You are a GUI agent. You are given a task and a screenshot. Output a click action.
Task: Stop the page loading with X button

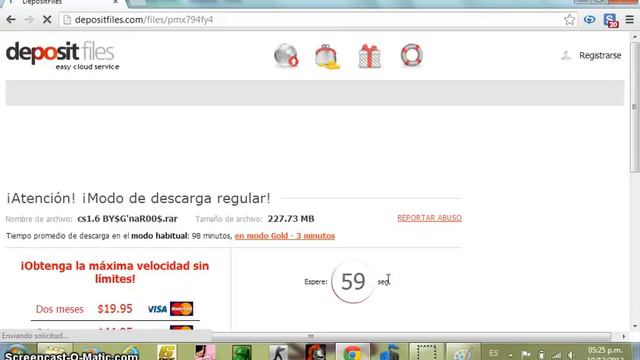[47, 20]
